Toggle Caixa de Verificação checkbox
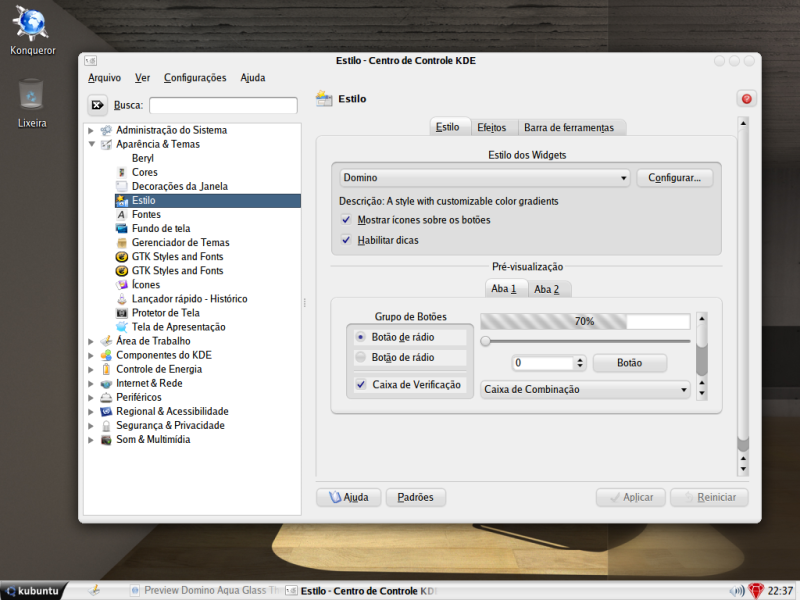Screen dimensions: 800x600 [361, 385]
